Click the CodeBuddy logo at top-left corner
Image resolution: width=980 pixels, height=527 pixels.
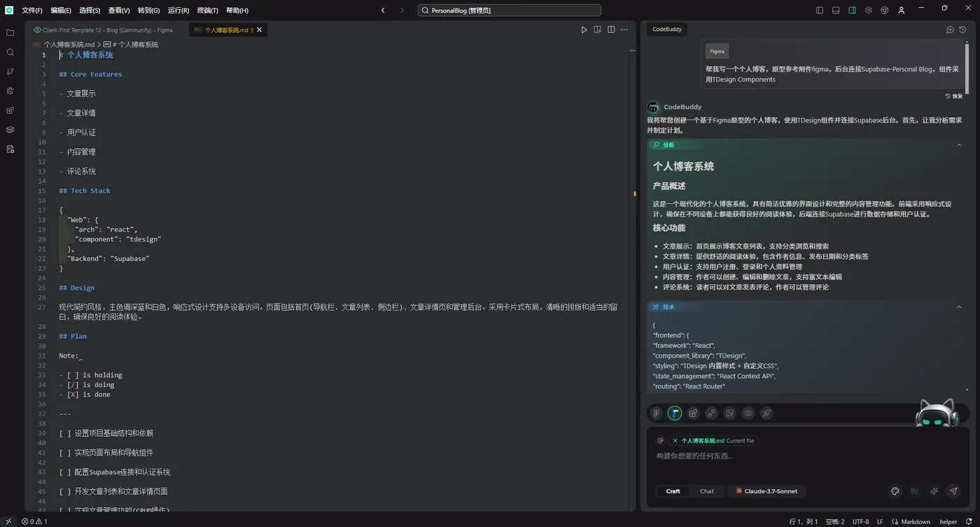point(9,10)
